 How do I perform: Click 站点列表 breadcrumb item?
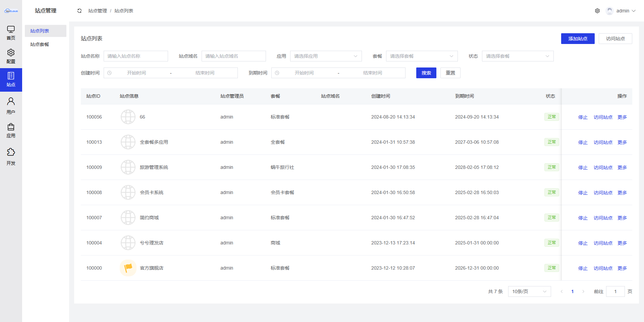coord(124,11)
